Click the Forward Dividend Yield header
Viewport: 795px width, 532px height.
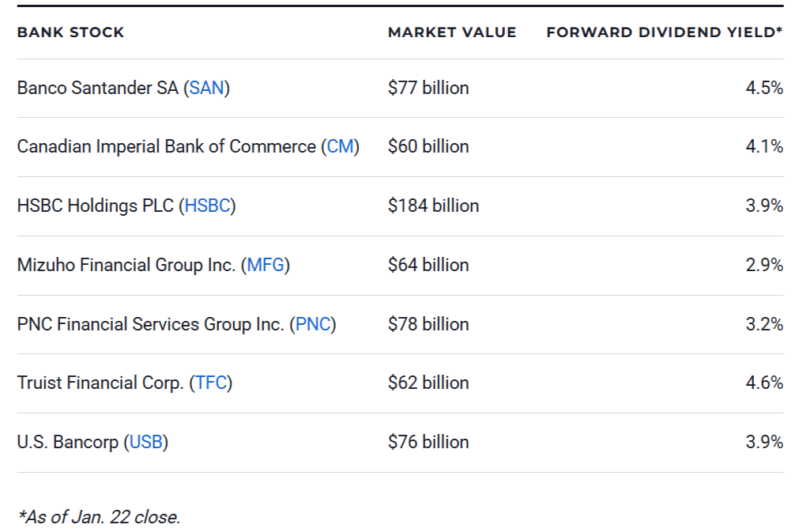click(x=664, y=32)
